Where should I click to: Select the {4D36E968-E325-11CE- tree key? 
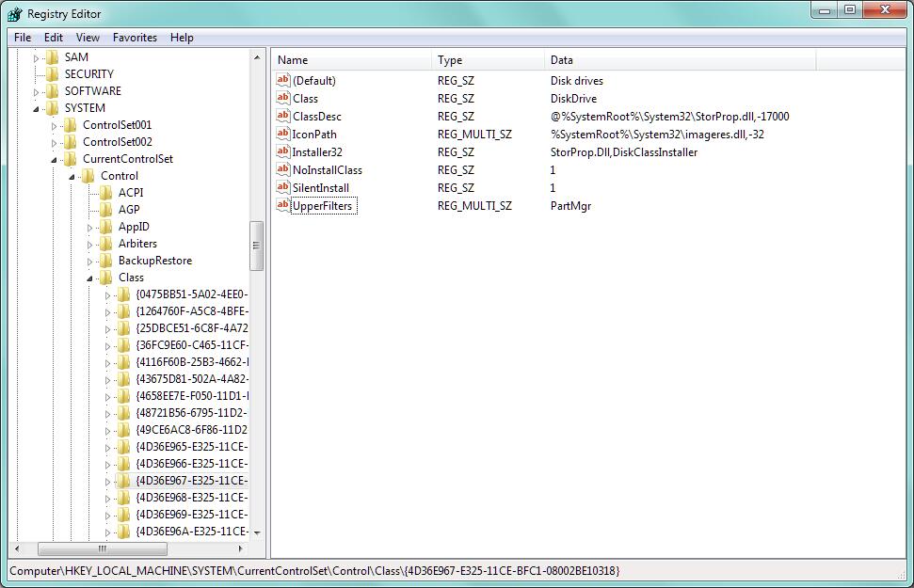point(192,497)
